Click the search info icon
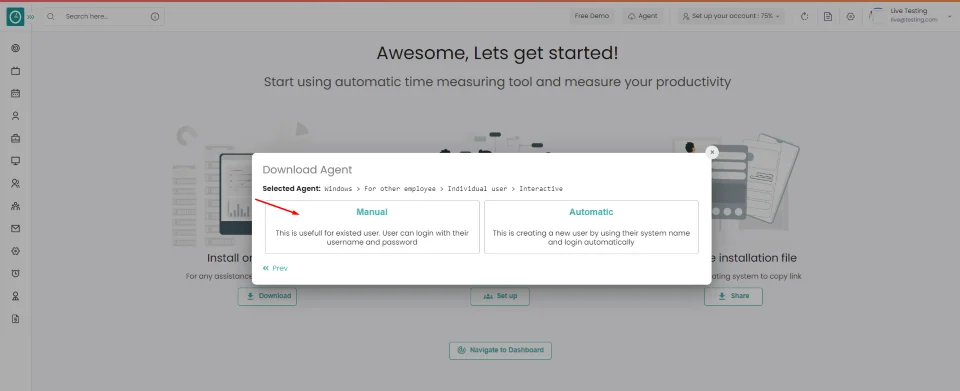The height and width of the screenshot is (391, 960). tap(155, 17)
